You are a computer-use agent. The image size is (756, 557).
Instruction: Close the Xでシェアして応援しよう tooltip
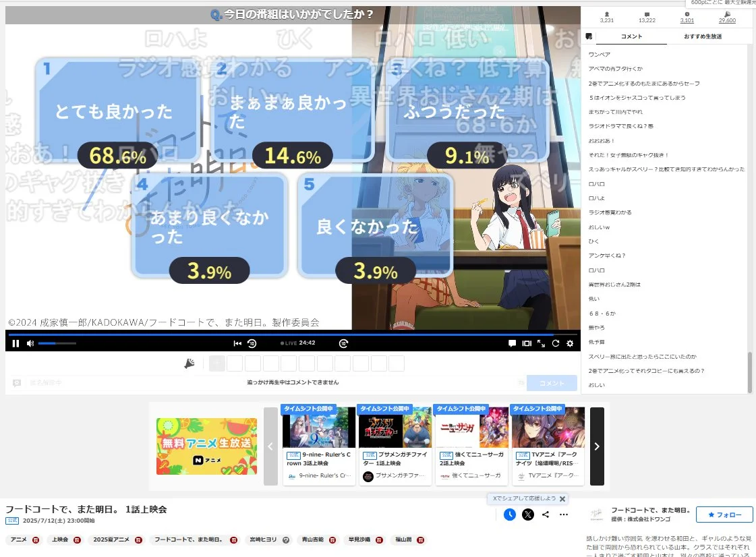coord(562,498)
